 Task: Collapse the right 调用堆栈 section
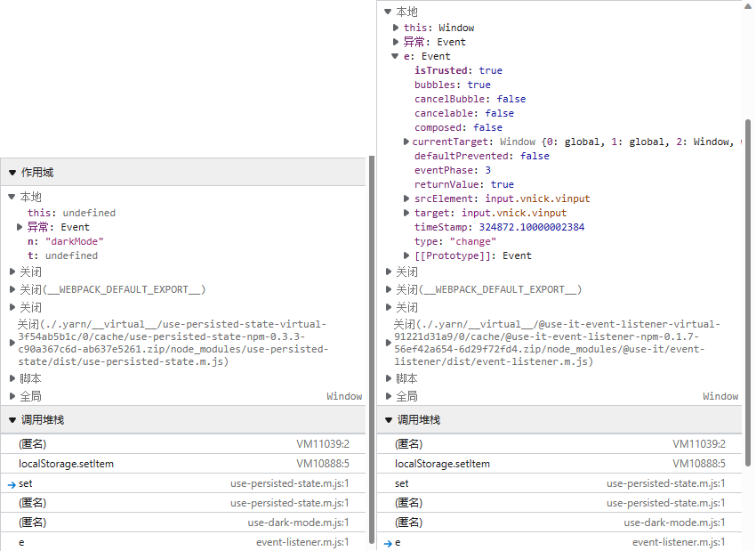pos(559,420)
